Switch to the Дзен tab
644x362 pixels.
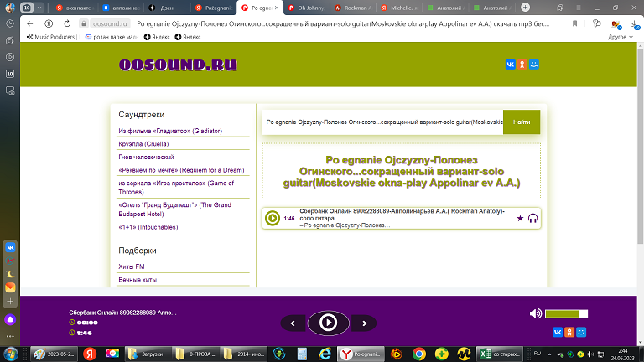[167, 8]
